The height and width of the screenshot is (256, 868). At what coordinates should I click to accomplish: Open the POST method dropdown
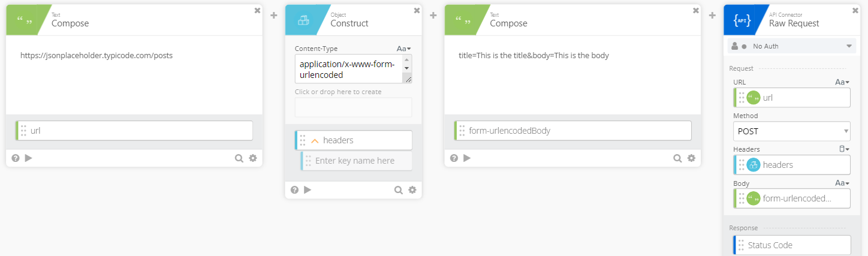[791, 131]
